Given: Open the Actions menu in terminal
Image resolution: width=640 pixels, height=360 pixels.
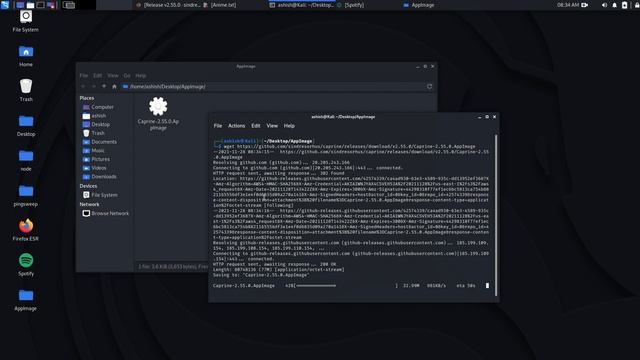Looking at the screenshot, I should tap(236, 126).
